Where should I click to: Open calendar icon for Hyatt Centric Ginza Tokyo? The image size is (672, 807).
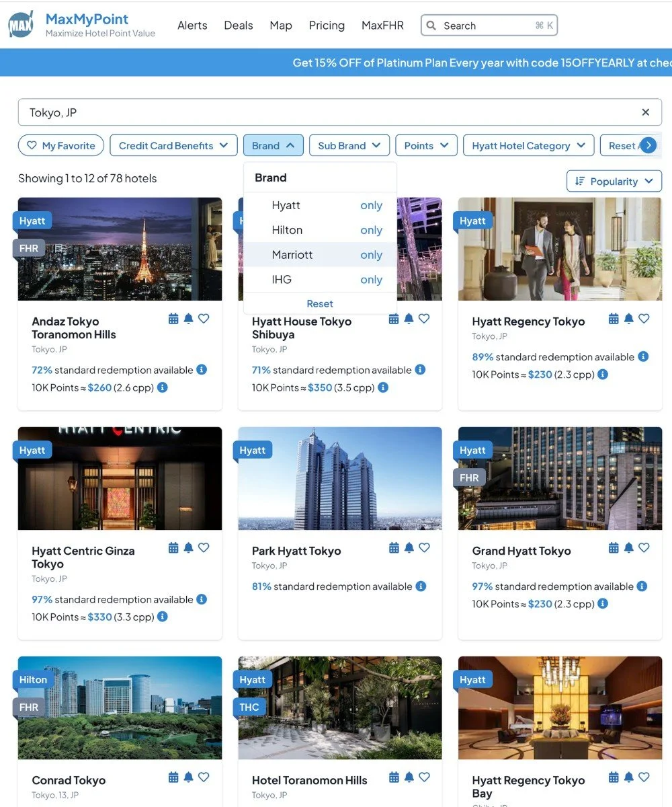(173, 548)
